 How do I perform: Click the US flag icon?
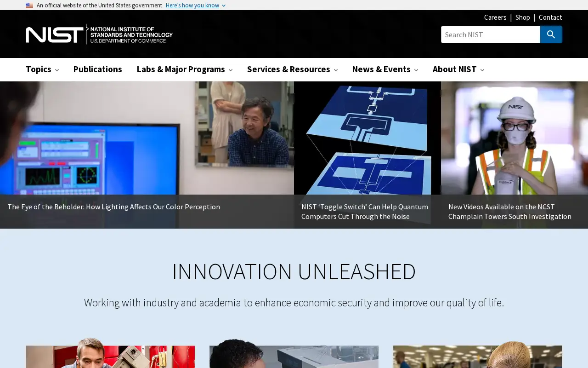click(x=29, y=5)
